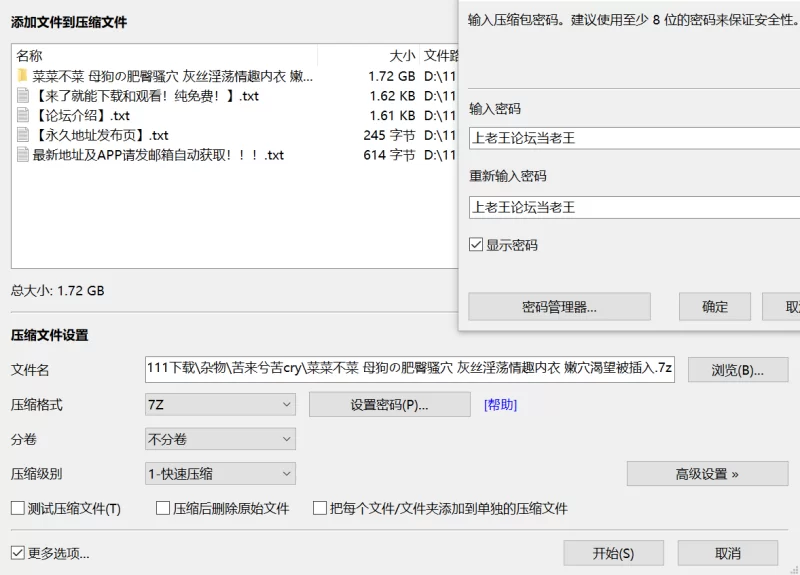Untick the 更多选项... checkbox
Image resolution: width=800 pixels, height=575 pixels.
pyautogui.click(x=18, y=553)
